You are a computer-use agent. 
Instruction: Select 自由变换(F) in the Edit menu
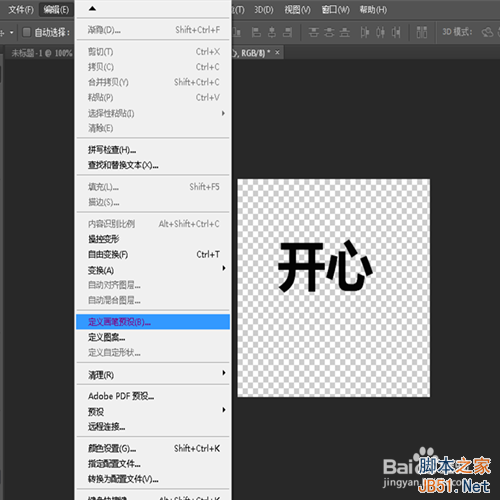click(153, 255)
